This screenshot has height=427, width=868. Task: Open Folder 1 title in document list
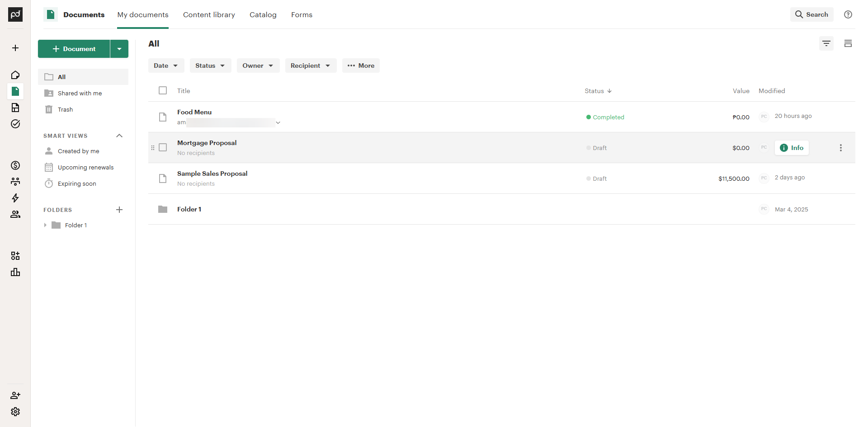point(189,209)
